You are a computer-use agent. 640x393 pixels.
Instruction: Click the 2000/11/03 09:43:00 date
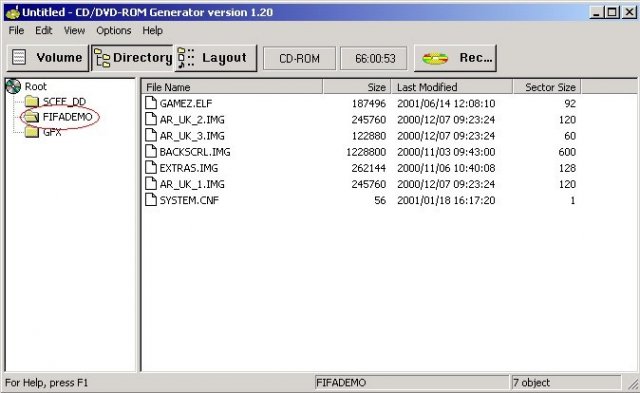pyautogui.click(x=446, y=152)
